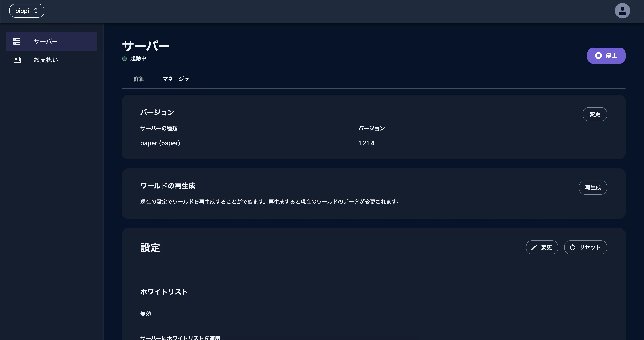Screen dimensions: 644x340
Task: Click the ワールドの再生成 card title
Action: pyautogui.click(x=168, y=186)
